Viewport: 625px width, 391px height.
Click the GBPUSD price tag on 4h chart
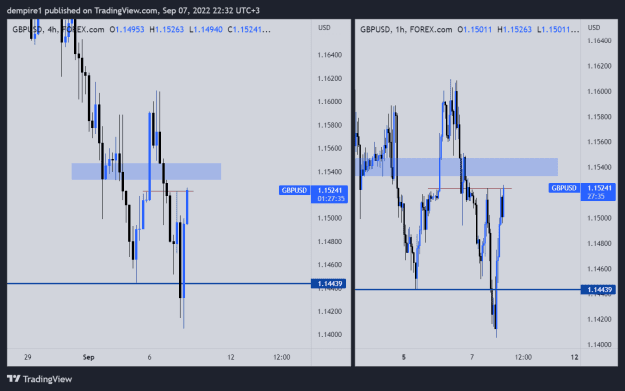pos(295,190)
